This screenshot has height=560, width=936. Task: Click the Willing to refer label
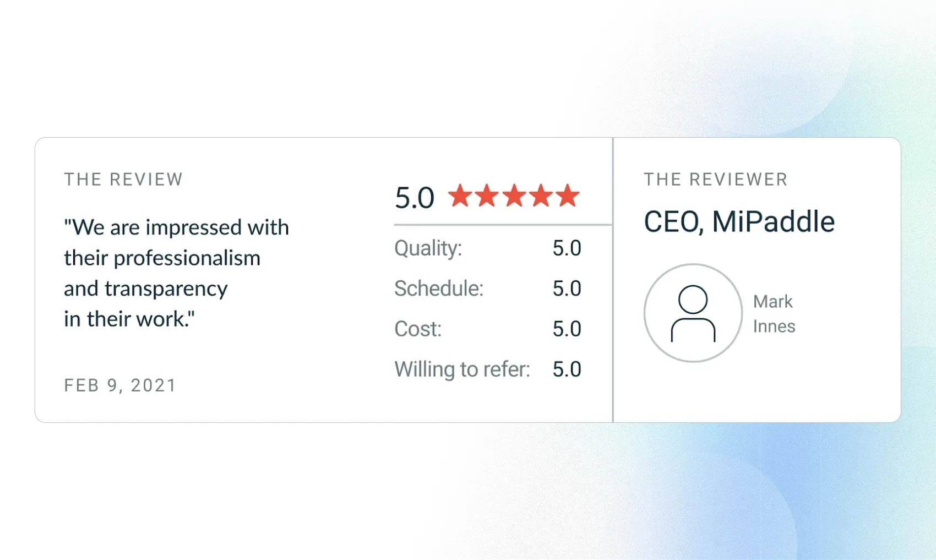point(462,369)
